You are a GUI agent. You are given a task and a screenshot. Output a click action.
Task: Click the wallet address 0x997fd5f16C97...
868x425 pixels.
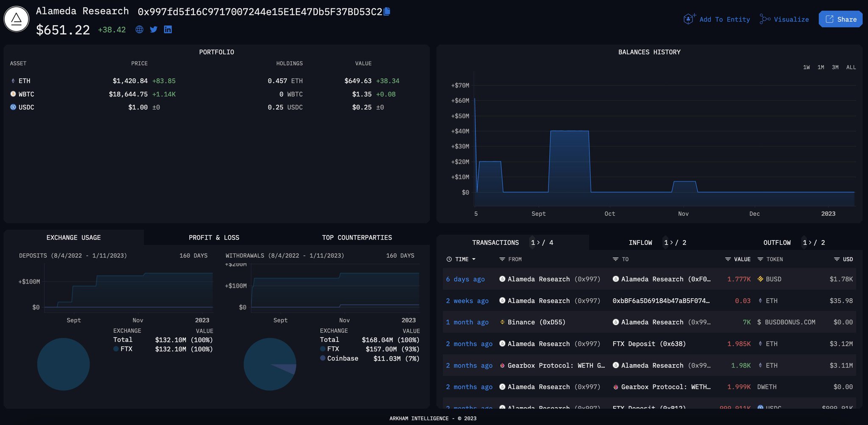coord(260,12)
